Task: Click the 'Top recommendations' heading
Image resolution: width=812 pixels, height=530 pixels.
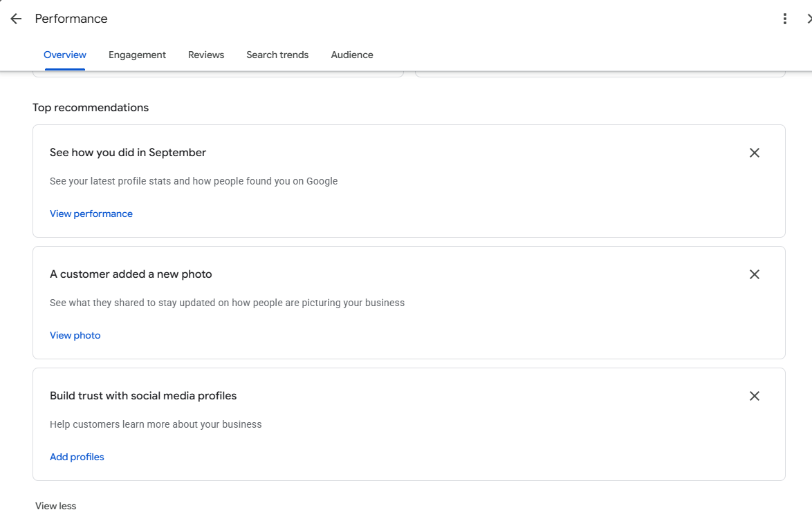Action: [91, 108]
